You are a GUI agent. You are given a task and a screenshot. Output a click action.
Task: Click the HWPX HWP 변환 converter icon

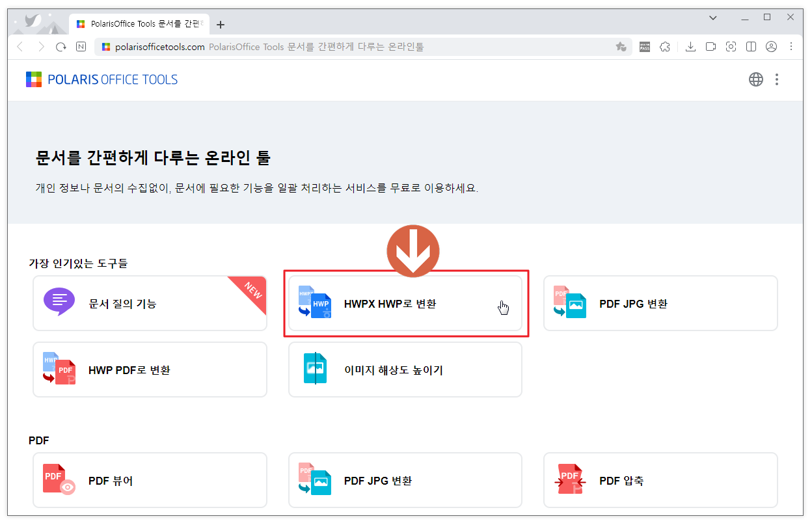coord(314,303)
